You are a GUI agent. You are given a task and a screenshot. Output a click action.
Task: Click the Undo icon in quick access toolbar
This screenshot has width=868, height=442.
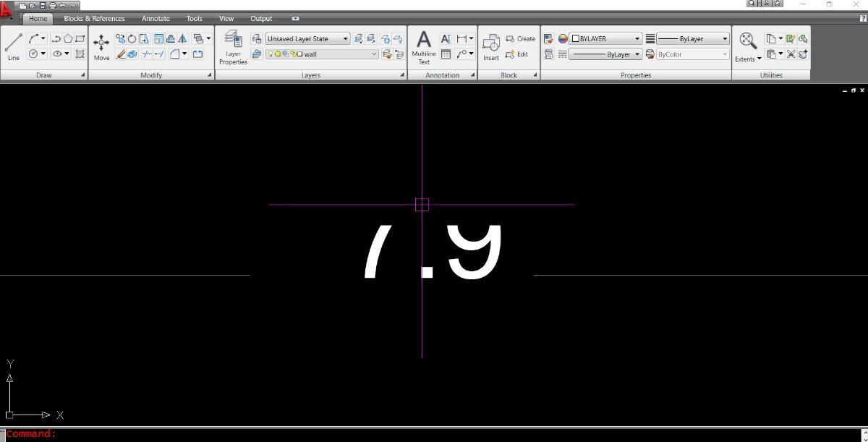[x=62, y=4]
